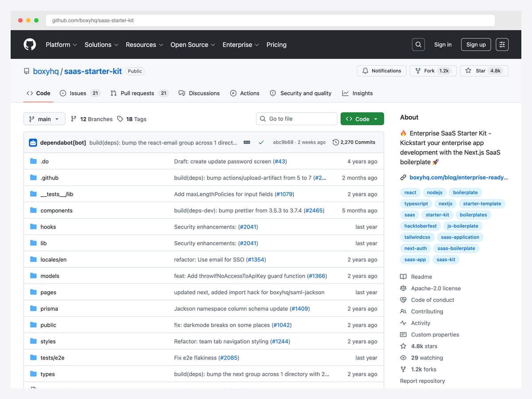The height and width of the screenshot is (399, 532).
Task: Click the sidebar fork icon beside 1.2k forks
Action: click(403, 369)
